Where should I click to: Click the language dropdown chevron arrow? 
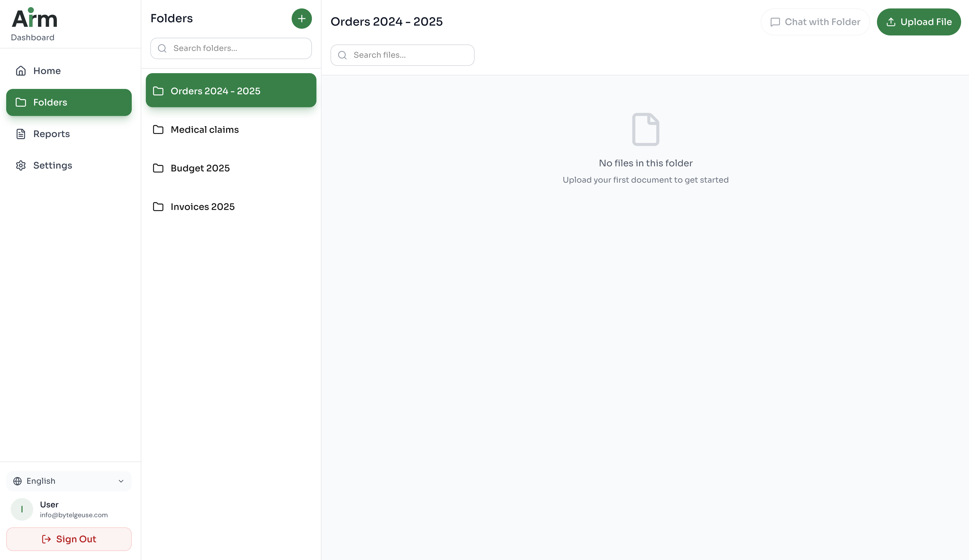[121, 481]
